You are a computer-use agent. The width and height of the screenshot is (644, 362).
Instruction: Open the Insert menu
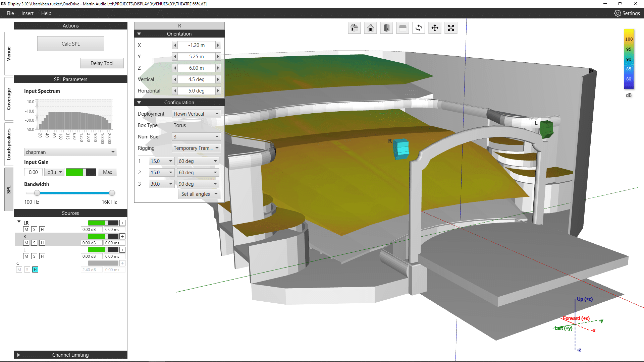pyautogui.click(x=27, y=13)
